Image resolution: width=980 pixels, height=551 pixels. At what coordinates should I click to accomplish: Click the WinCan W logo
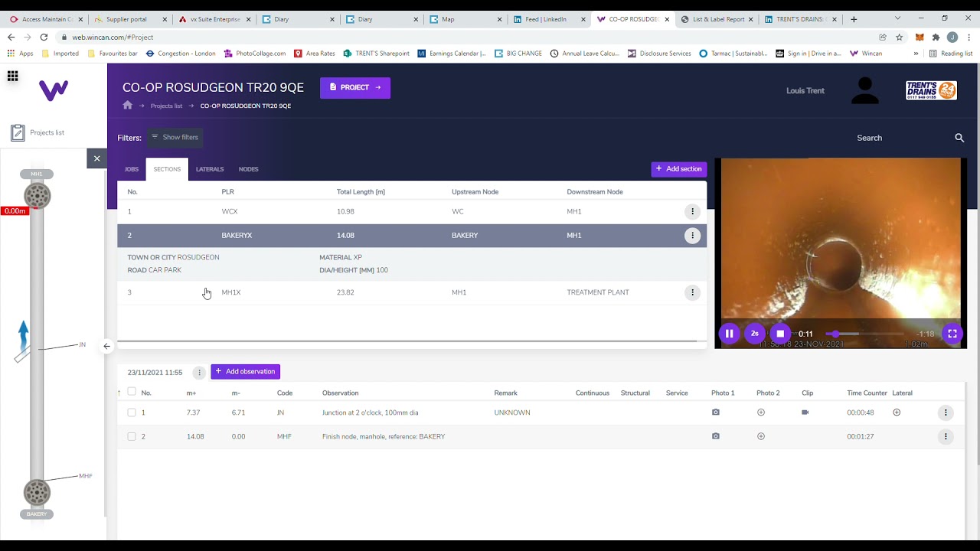coord(54,90)
